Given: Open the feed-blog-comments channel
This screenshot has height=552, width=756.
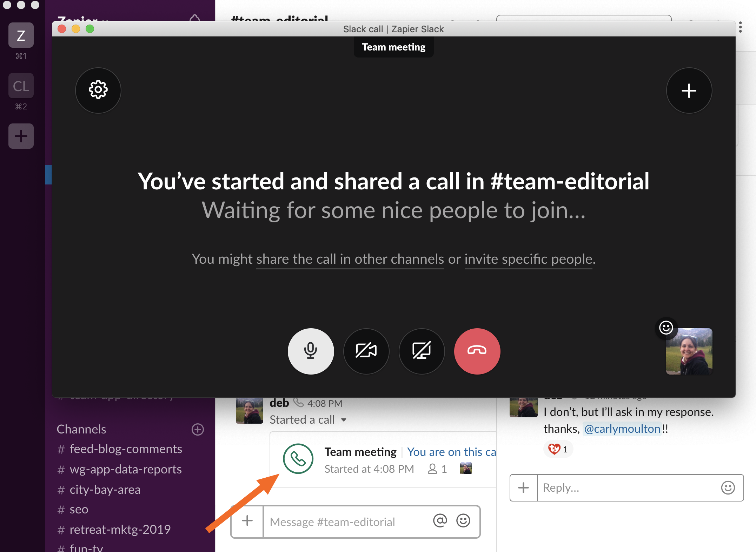Looking at the screenshot, I should pyautogui.click(x=125, y=449).
